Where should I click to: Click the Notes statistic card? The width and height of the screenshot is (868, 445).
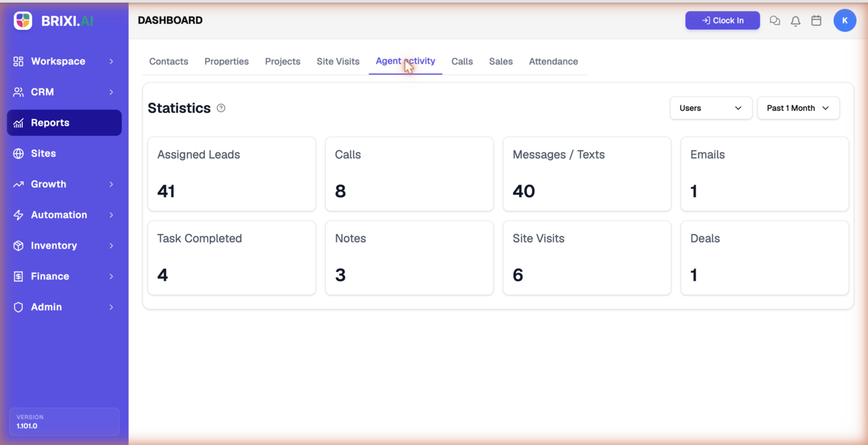tap(409, 258)
